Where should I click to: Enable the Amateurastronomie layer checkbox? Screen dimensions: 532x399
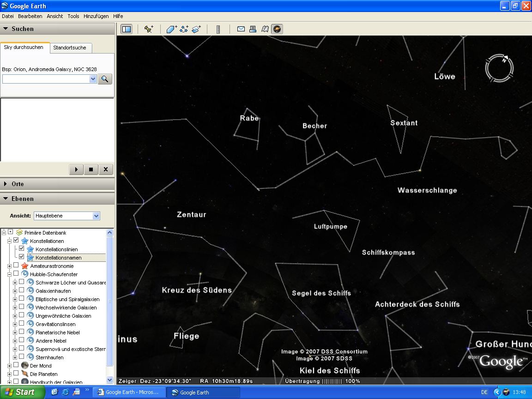click(16, 266)
